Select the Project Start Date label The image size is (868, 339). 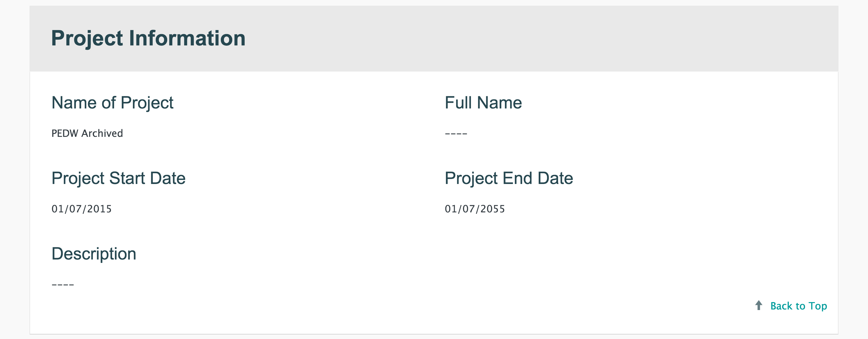(x=118, y=178)
